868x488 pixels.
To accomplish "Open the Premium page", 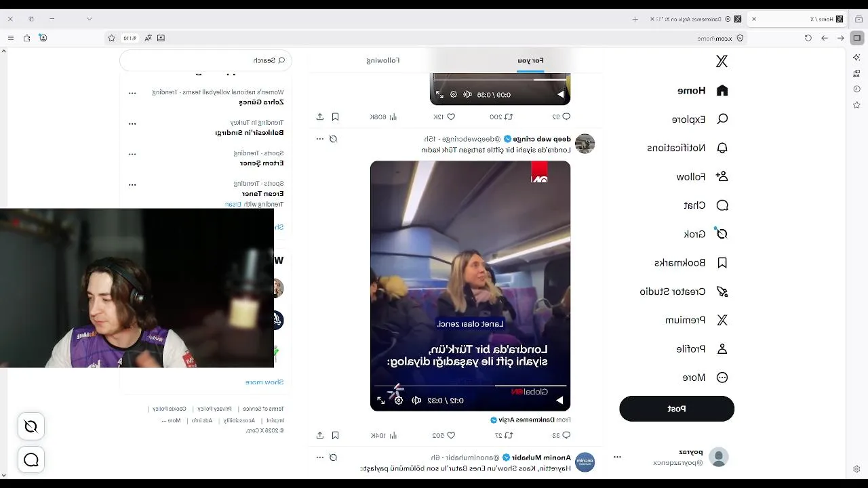I will pyautogui.click(x=696, y=320).
